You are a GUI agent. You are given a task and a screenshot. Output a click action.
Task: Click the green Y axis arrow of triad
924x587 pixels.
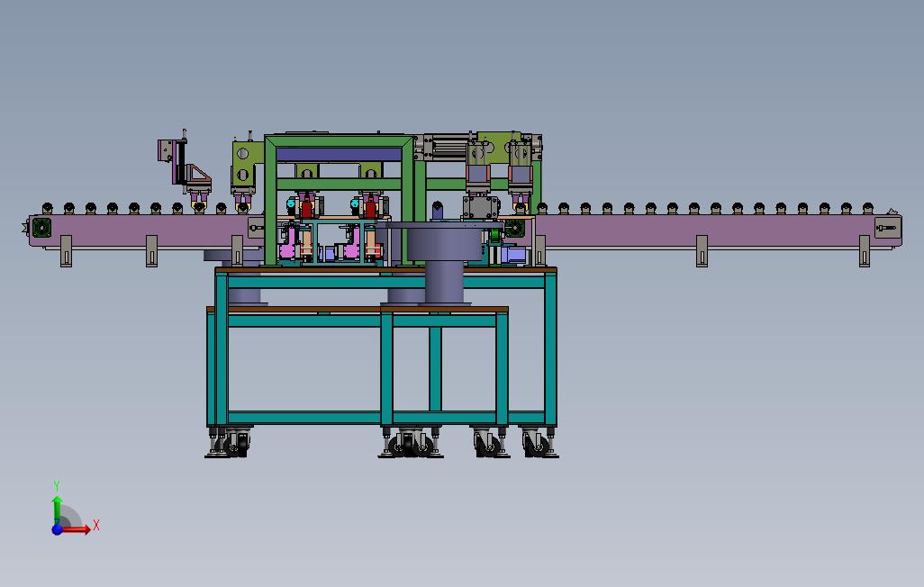pyautogui.click(x=57, y=510)
